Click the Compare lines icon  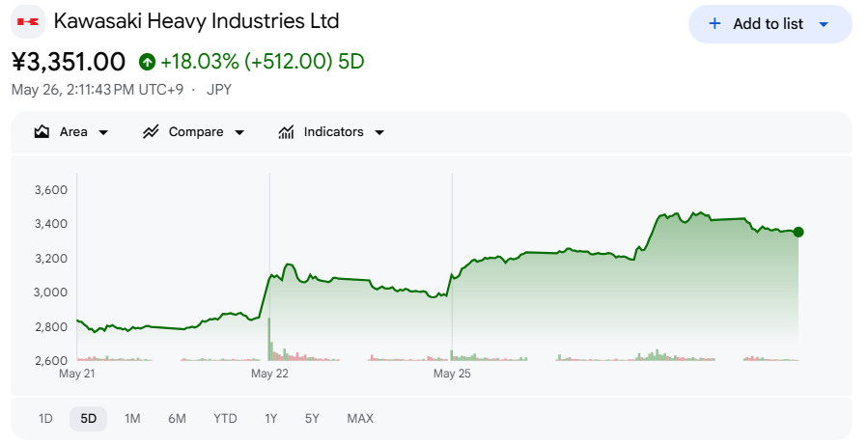(x=151, y=131)
